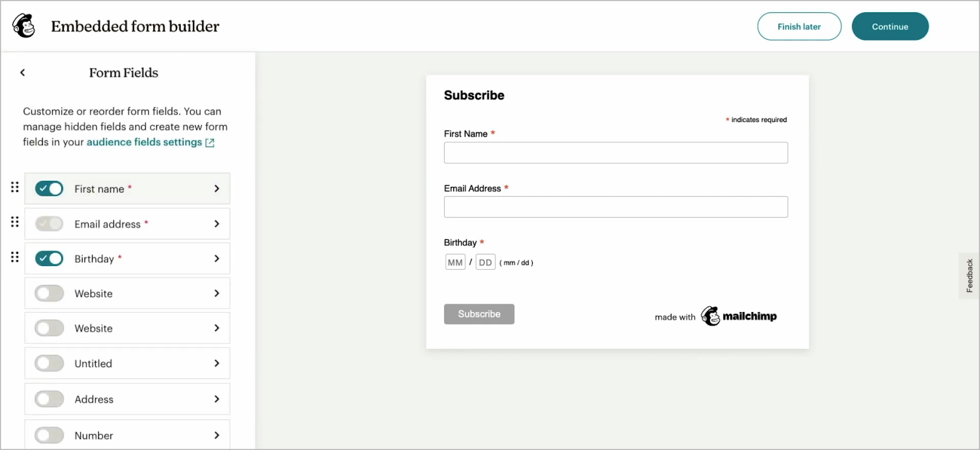Expand the Untitled field settings chevron

pos(216,363)
